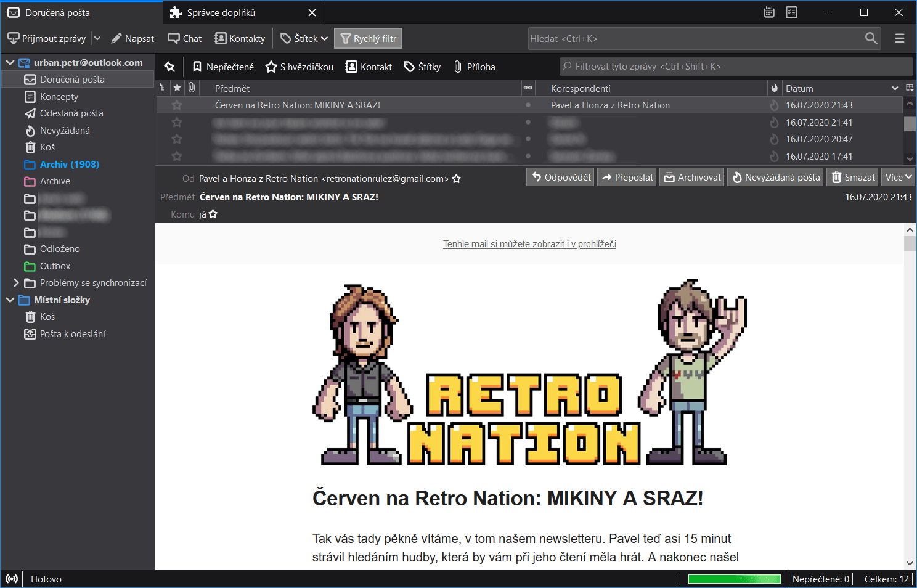Click the thread column header icon
This screenshot has height=588, width=917.
162,88
